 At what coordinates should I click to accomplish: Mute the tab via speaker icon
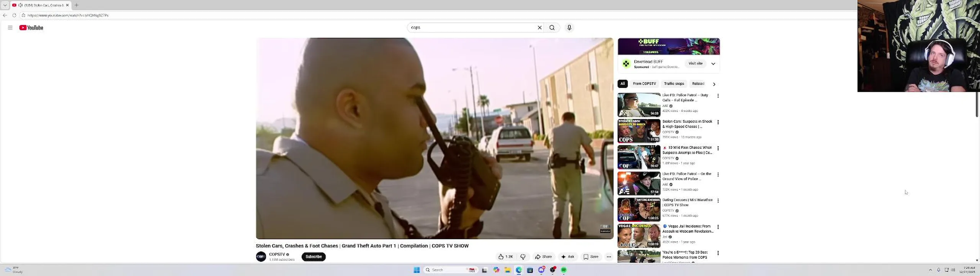coord(20,5)
